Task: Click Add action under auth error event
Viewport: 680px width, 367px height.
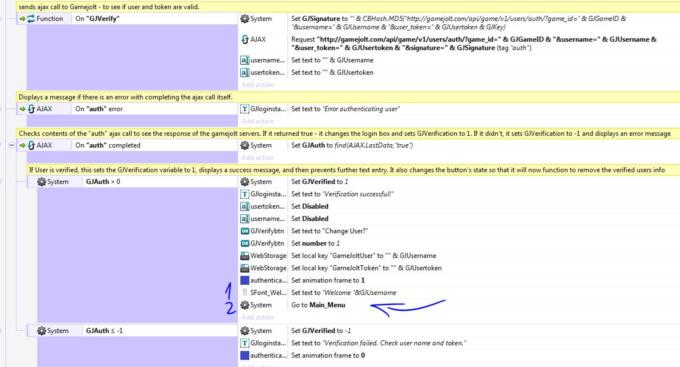Action: coord(258,121)
